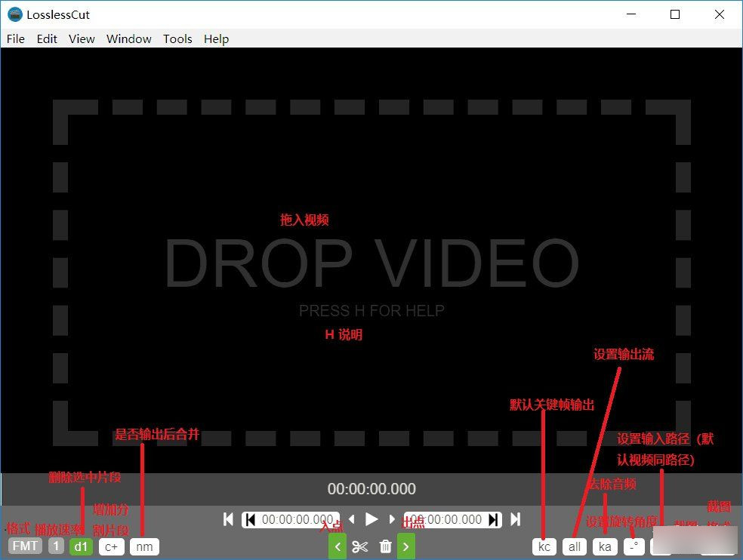Click the current time display 00:00:00.000
Viewport: 743px width, 560px height.
(x=371, y=488)
